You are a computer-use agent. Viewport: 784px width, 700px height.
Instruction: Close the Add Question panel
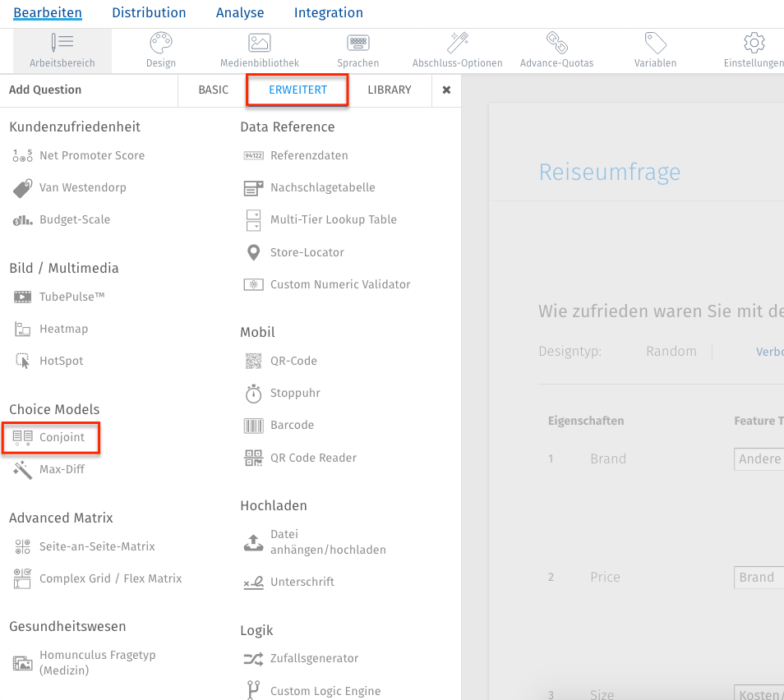coord(446,90)
